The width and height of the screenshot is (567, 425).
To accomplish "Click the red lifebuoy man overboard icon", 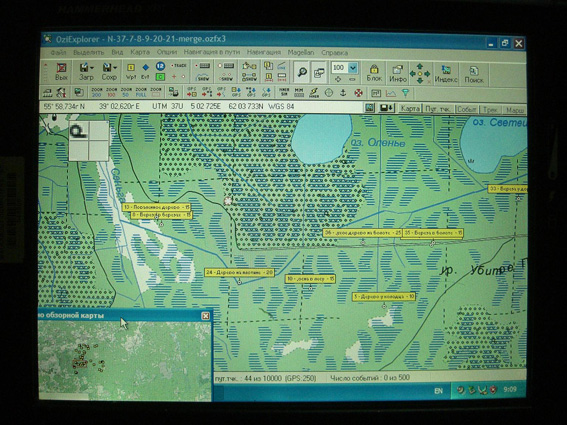I will (358, 93).
